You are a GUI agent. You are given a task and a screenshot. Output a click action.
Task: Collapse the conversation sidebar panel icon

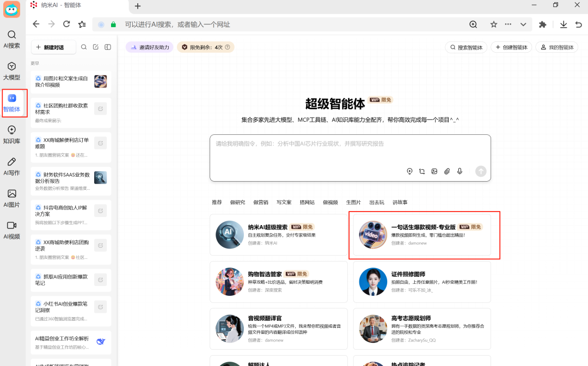point(108,47)
